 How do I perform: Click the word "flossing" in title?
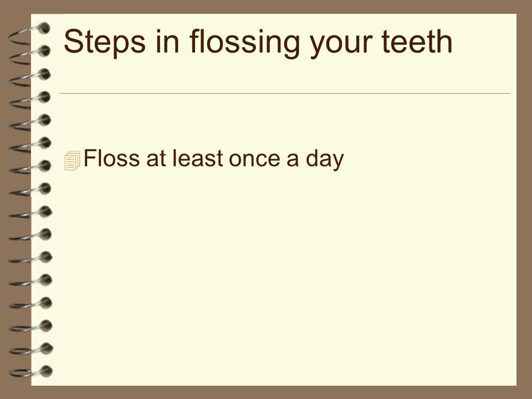[x=244, y=42]
